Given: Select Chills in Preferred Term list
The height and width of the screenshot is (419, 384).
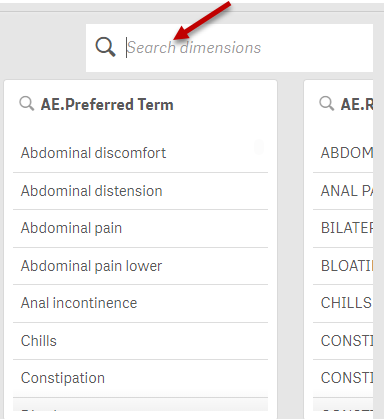Looking at the screenshot, I should [x=140, y=341].
